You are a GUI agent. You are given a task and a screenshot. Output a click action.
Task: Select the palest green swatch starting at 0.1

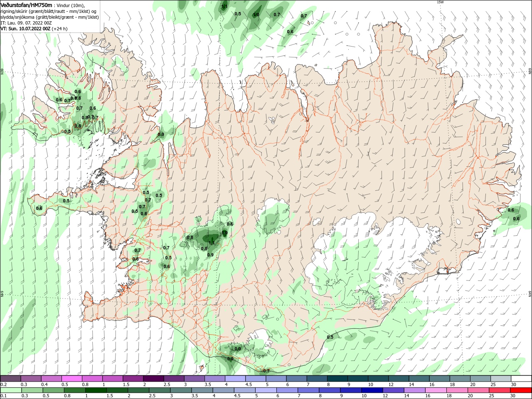coord(10,390)
